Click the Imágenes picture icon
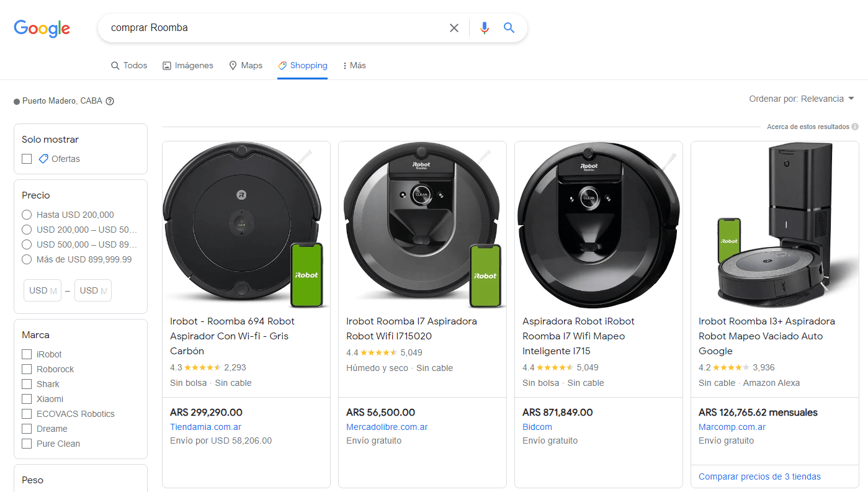 (166, 65)
